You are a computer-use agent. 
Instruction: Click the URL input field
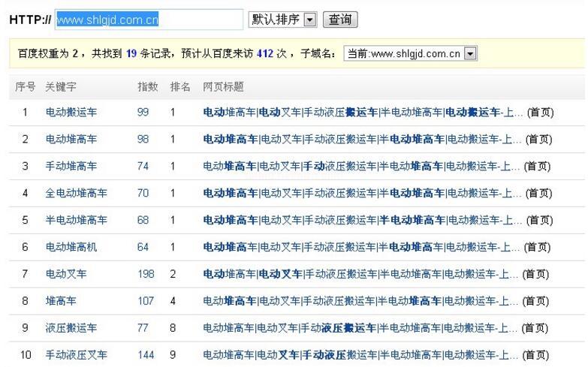tap(149, 20)
